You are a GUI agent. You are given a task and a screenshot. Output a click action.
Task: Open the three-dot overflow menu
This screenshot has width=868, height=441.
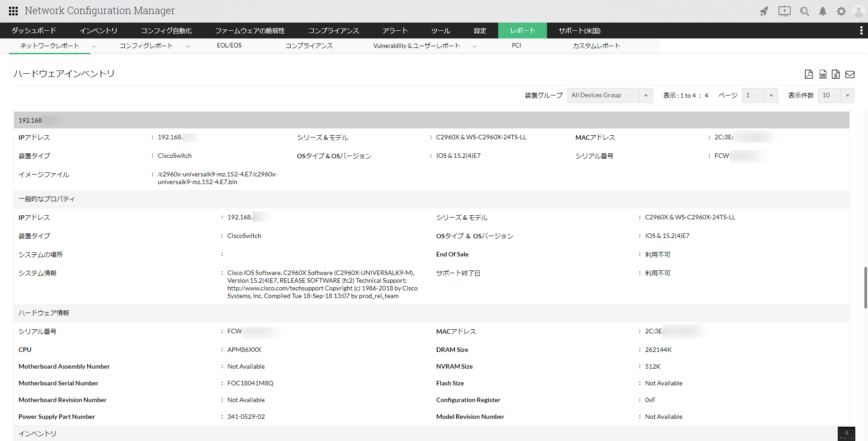861,30
